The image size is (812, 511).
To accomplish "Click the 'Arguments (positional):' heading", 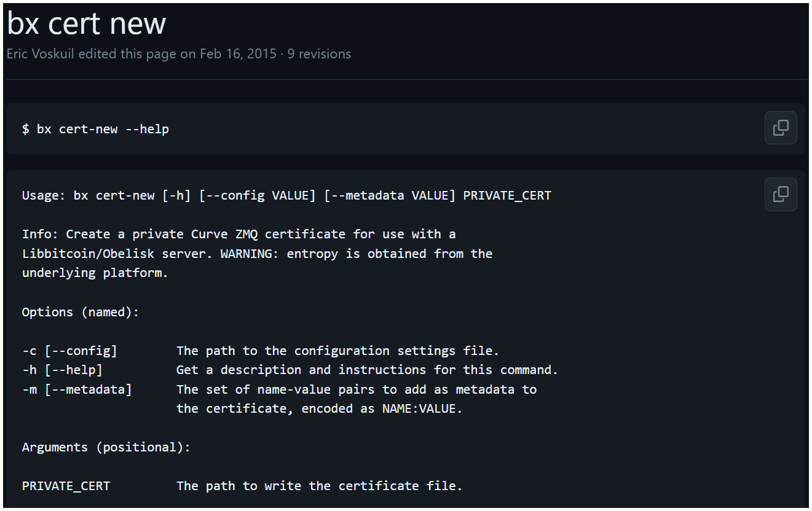I will (x=106, y=447).
